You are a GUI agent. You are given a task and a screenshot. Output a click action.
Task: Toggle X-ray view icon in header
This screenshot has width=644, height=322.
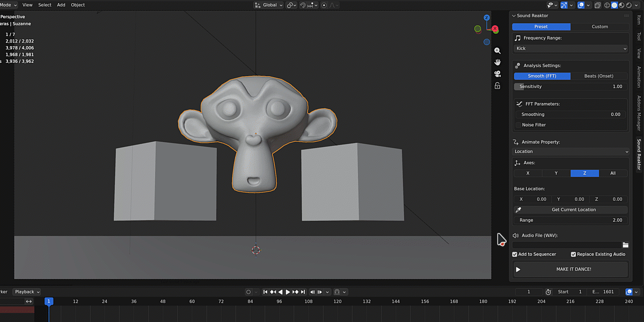[598, 5]
